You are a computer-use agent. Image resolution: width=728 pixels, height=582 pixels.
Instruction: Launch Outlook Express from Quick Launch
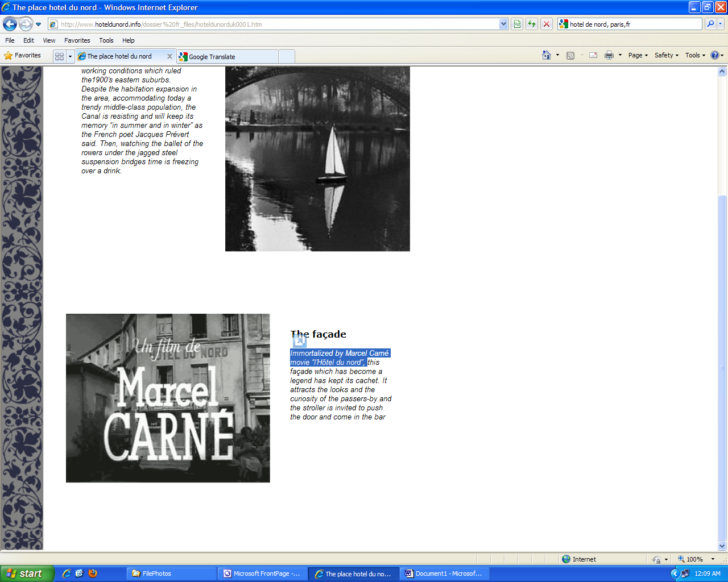click(80, 573)
